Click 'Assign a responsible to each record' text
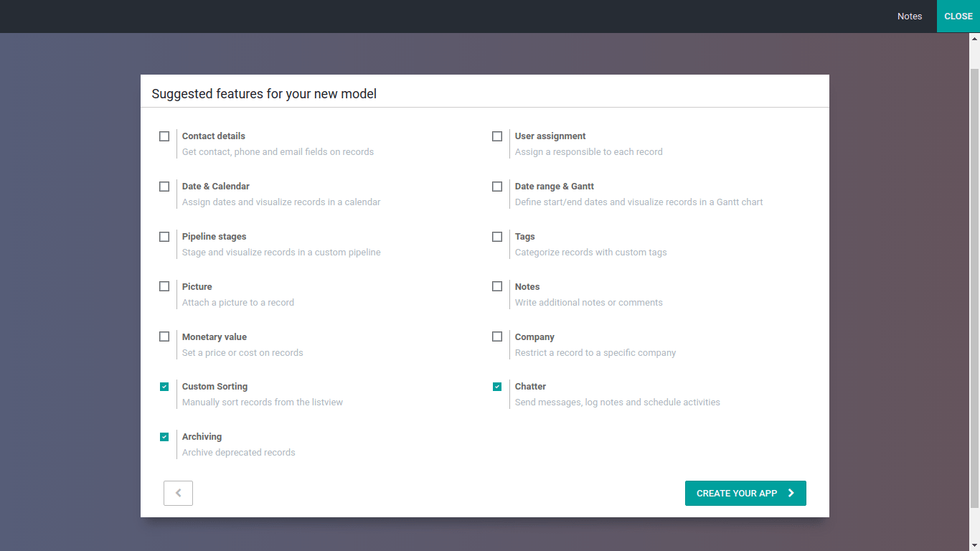 pyautogui.click(x=589, y=152)
